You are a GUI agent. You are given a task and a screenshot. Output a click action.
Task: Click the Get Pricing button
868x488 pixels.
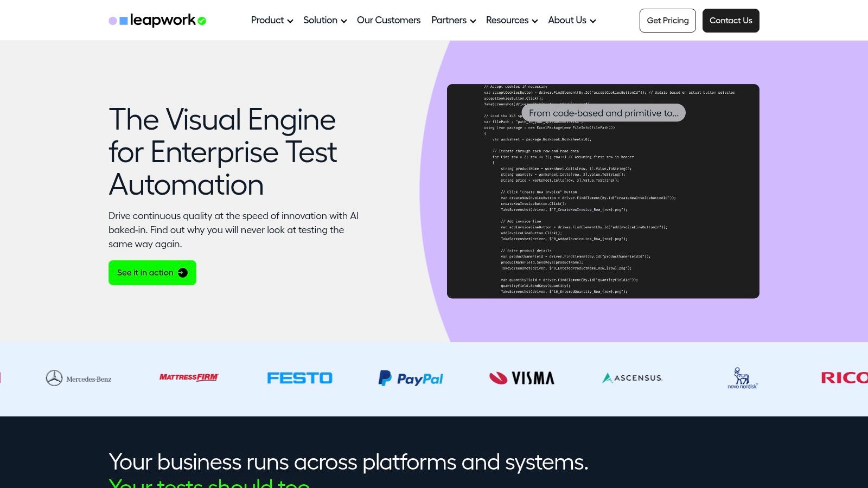click(668, 21)
